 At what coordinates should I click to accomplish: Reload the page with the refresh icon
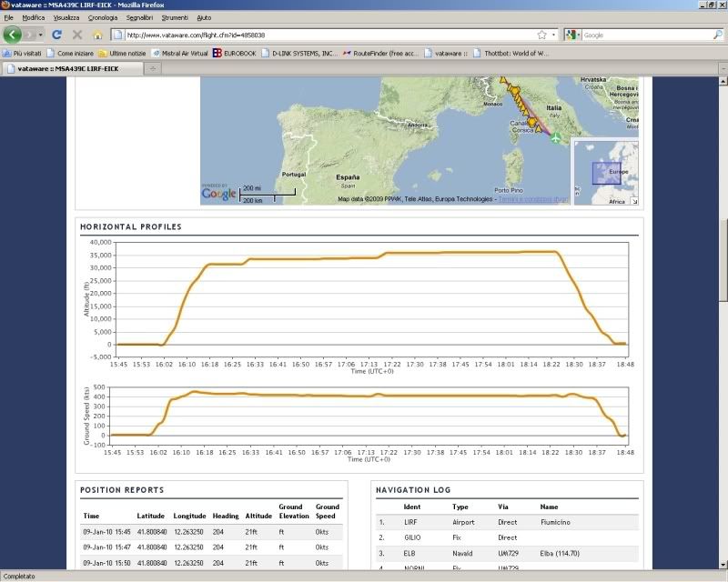(57, 35)
